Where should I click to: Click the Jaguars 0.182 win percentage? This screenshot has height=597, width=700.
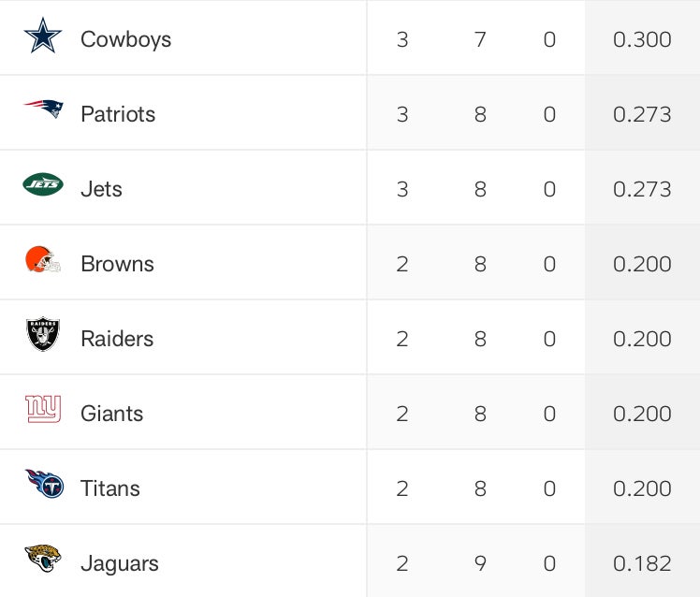642,563
